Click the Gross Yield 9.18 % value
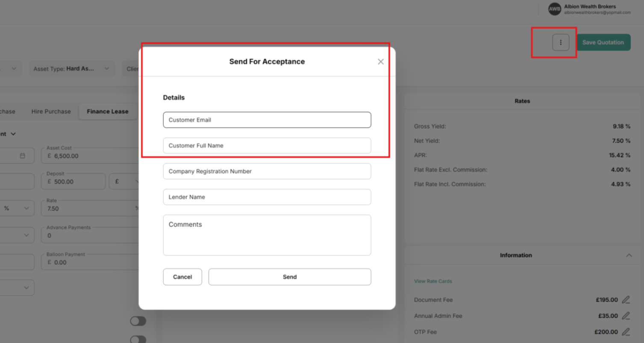The image size is (644, 343). pyautogui.click(x=621, y=126)
